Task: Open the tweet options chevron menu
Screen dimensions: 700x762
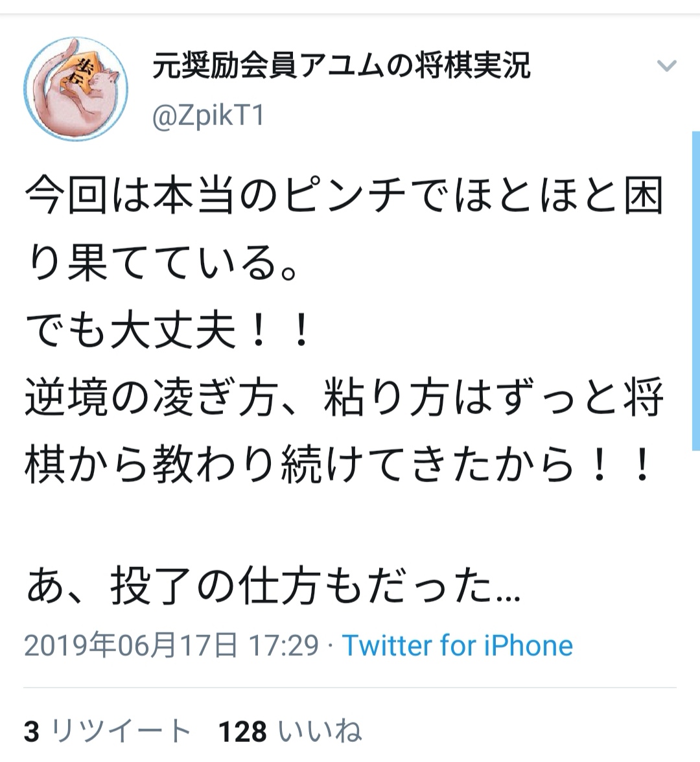Action: (666, 65)
